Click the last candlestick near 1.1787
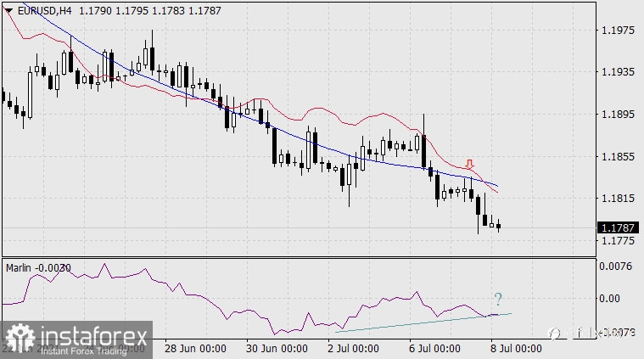 coord(499,226)
